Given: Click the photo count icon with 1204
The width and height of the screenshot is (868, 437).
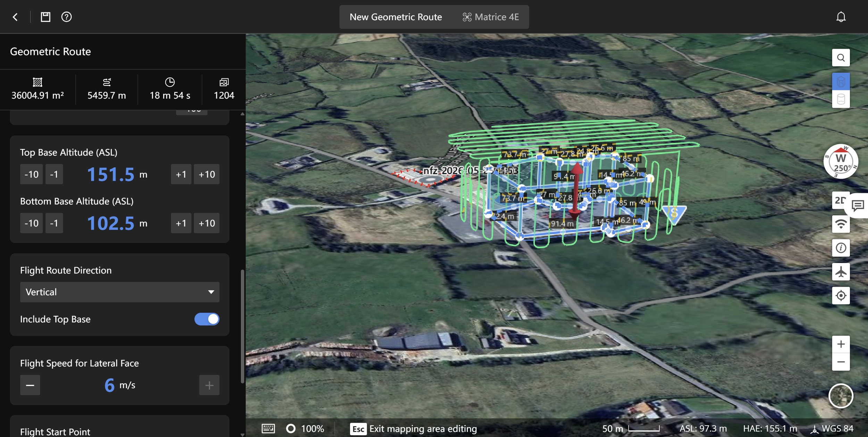Looking at the screenshot, I should (224, 82).
